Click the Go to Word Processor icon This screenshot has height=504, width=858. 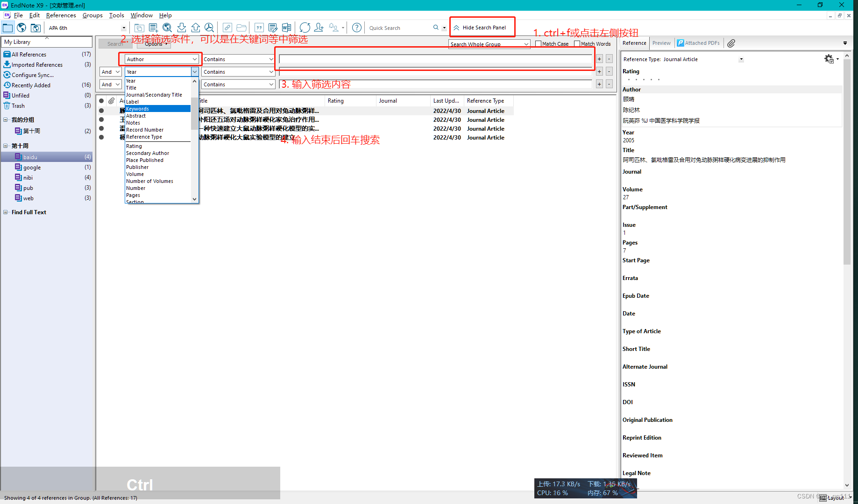[287, 28]
